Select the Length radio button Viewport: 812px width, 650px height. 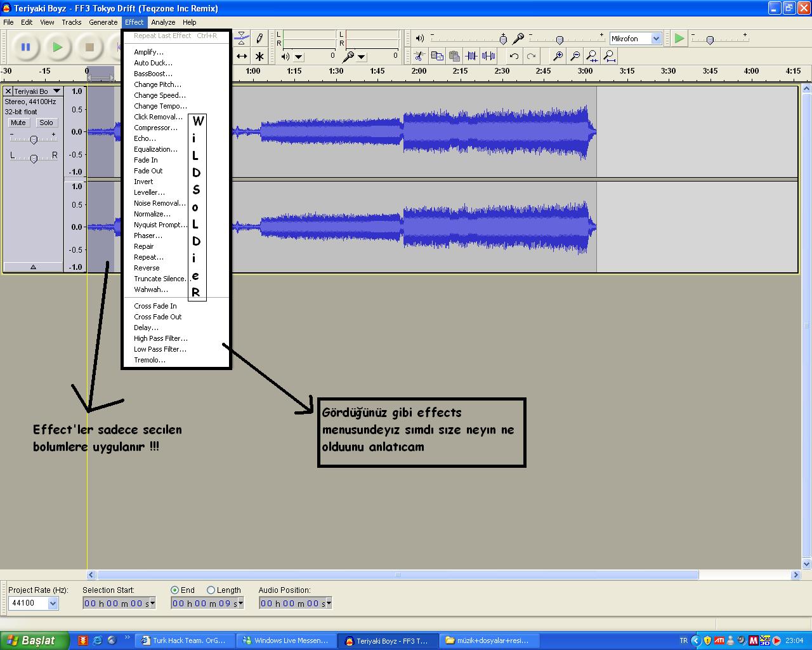(x=211, y=590)
